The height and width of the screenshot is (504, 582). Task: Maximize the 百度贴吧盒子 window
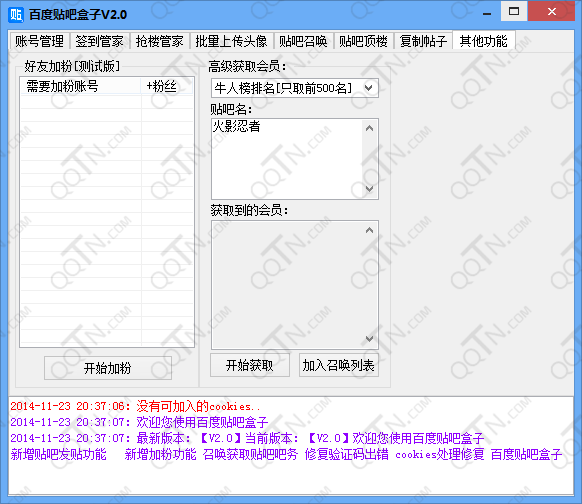click(x=514, y=12)
